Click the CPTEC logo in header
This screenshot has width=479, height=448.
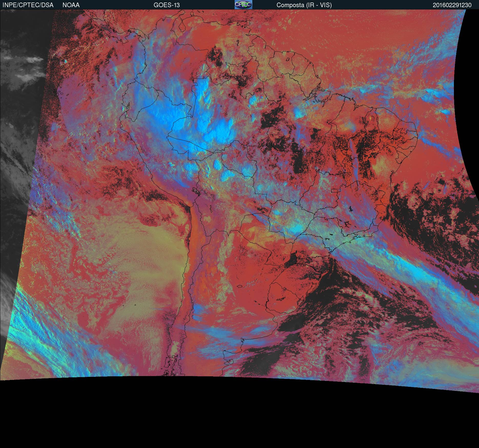coord(243,5)
